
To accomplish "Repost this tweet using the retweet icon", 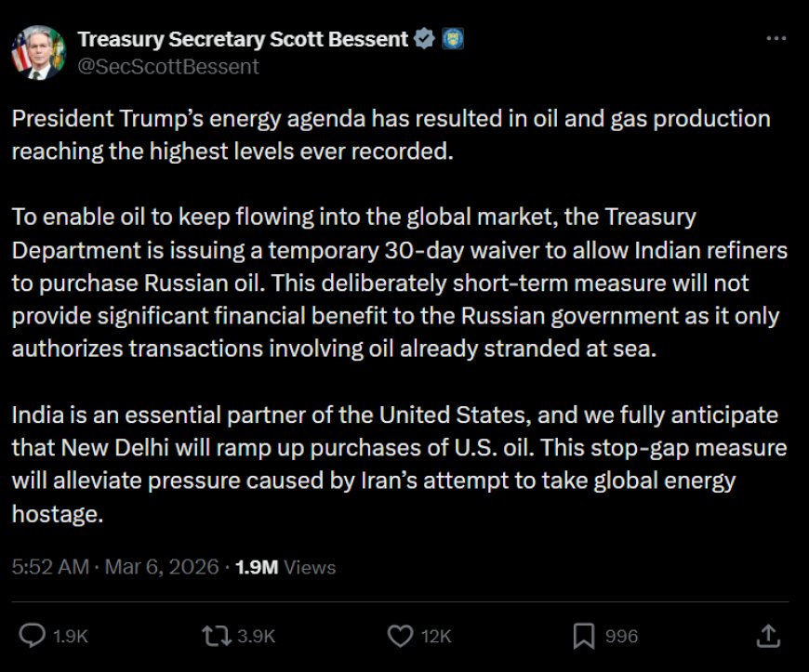I will [214, 636].
